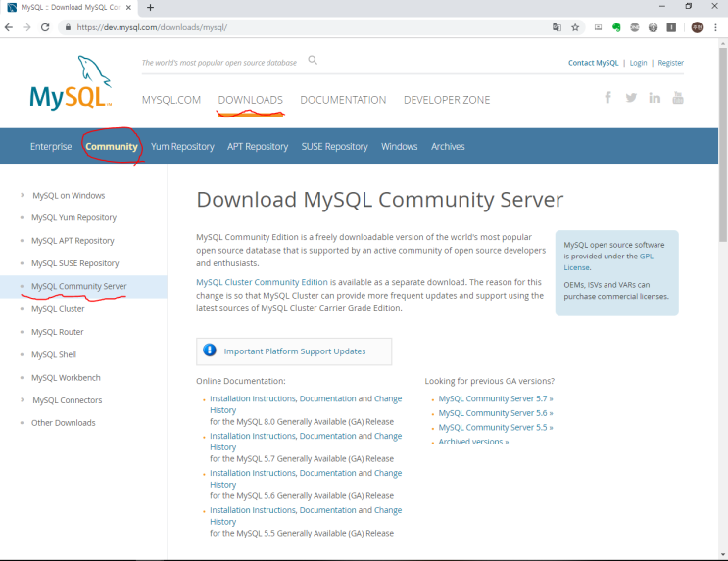
Task: Open Installation Instructions link for MySQL 8.0
Action: pyautogui.click(x=253, y=398)
